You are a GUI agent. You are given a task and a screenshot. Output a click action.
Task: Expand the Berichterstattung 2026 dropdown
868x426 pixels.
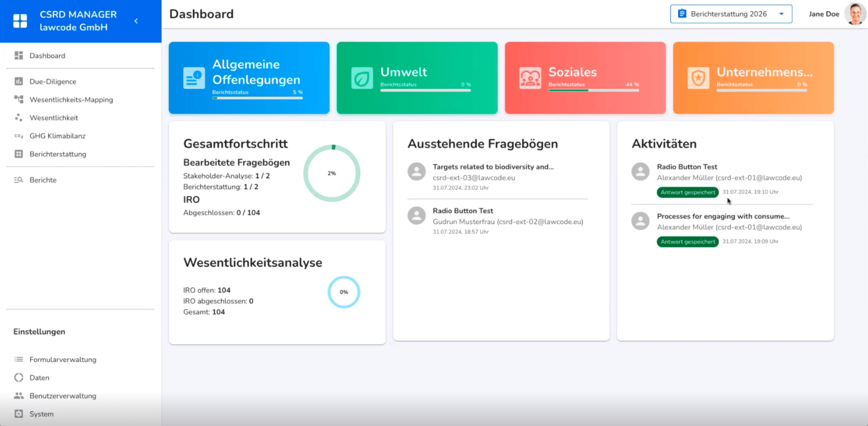click(x=781, y=14)
